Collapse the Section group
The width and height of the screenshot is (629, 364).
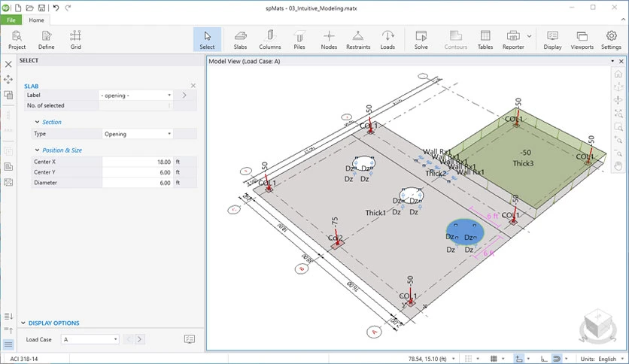click(x=38, y=122)
